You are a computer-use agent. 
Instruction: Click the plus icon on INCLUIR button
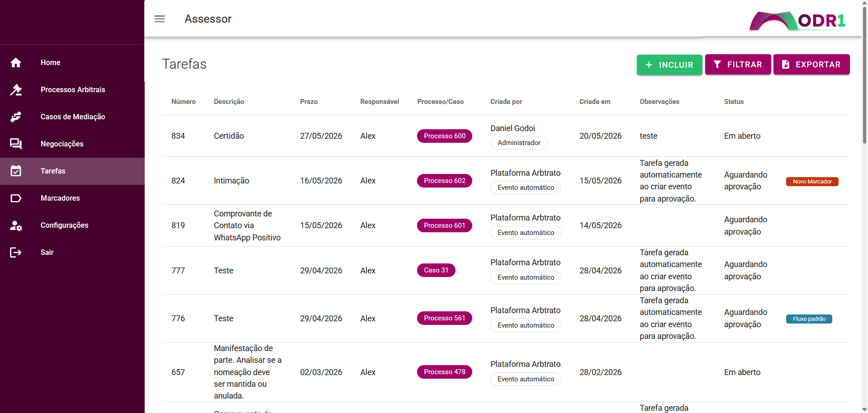pyautogui.click(x=649, y=65)
